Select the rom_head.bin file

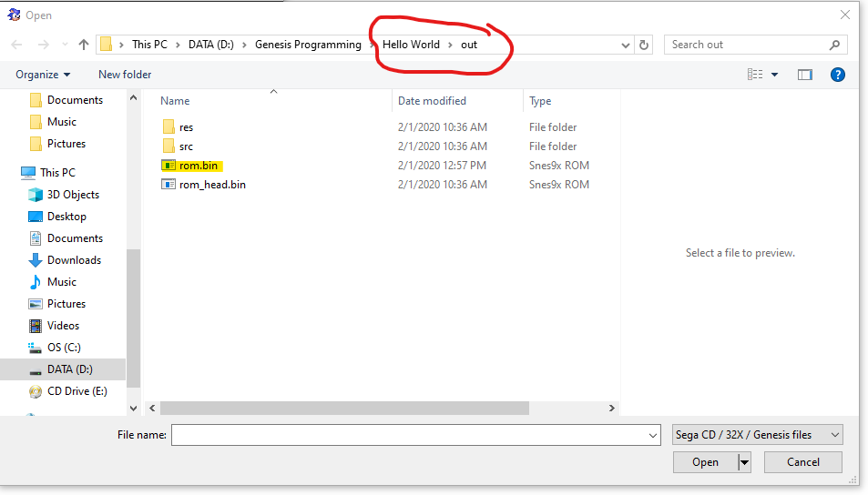[211, 185]
